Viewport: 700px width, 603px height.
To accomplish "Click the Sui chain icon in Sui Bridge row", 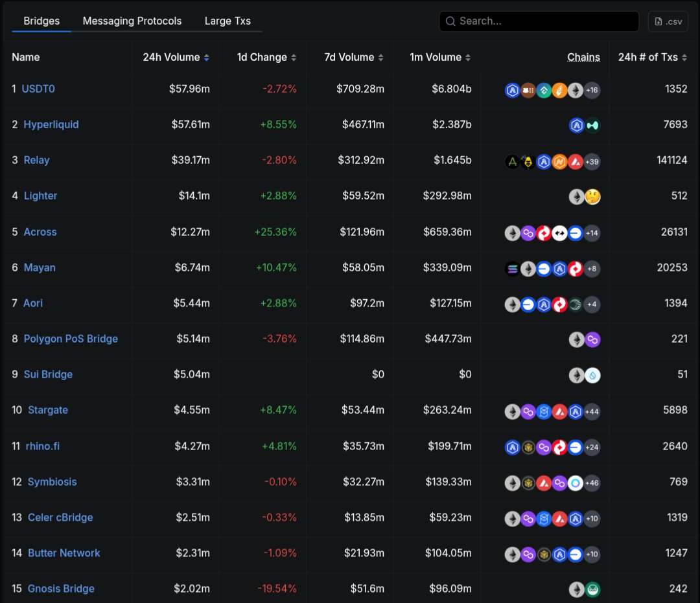I will (x=592, y=376).
